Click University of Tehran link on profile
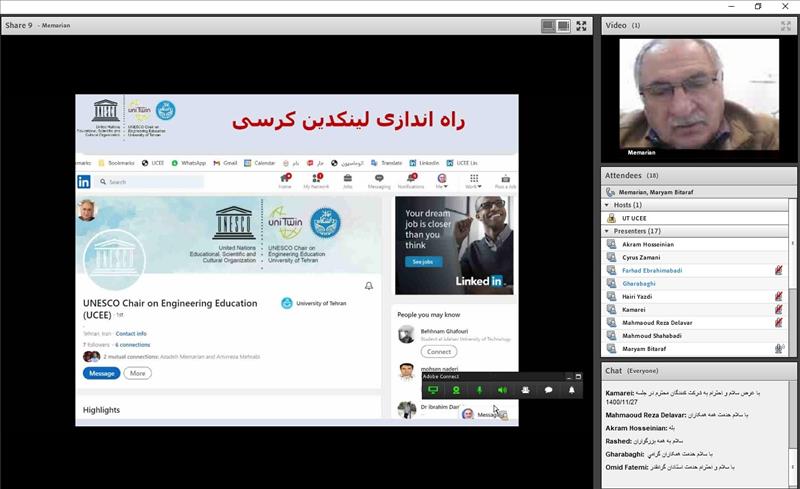This screenshot has height=489, width=800. (x=314, y=303)
